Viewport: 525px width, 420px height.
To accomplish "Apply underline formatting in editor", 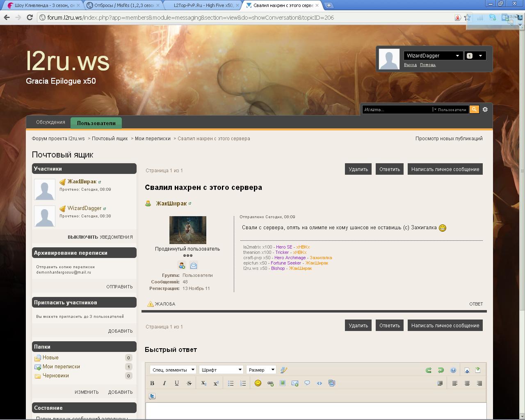I will 177,383.
